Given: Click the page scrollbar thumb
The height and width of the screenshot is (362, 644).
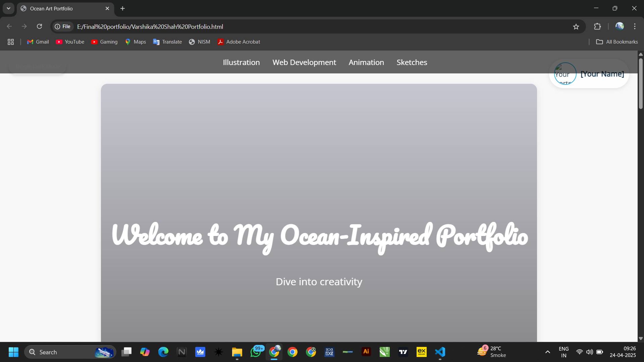Looking at the screenshot, I should tap(641, 84).
